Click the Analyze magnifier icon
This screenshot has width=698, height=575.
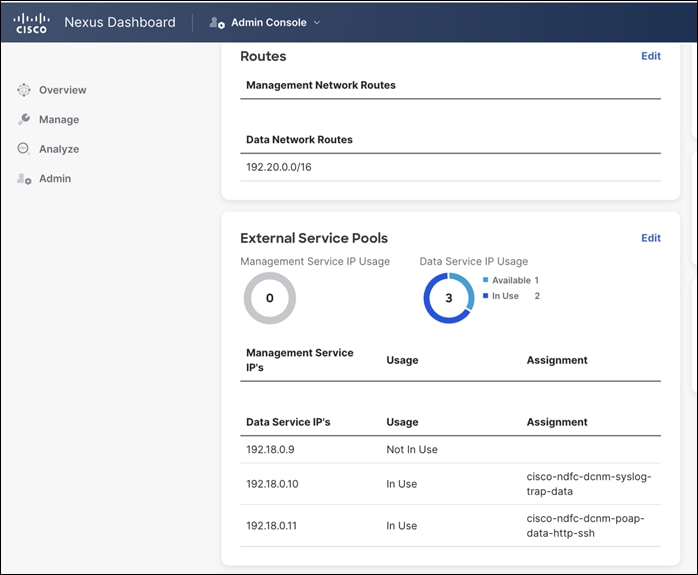pos(24,149)
